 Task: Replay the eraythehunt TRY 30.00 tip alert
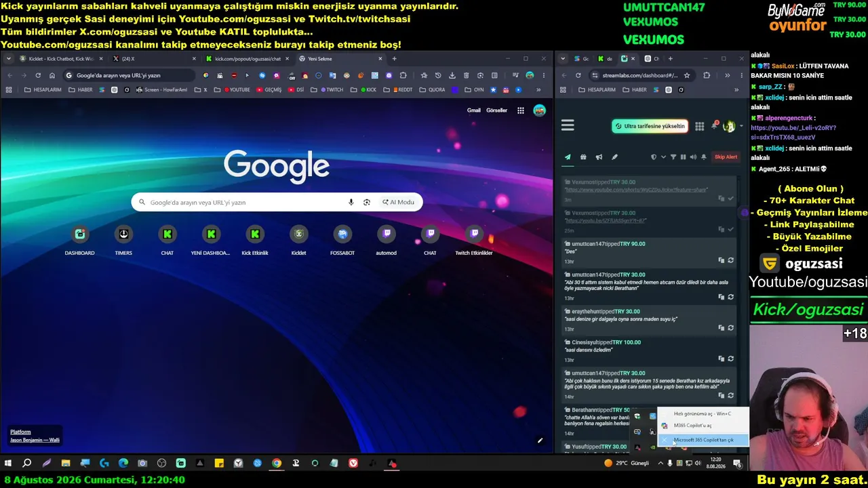point(730,328)
